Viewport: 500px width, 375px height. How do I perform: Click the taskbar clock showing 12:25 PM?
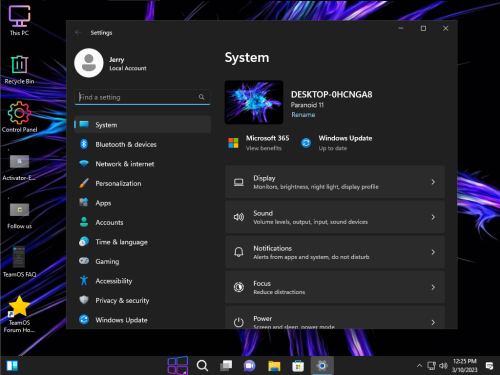click(465, 366)
